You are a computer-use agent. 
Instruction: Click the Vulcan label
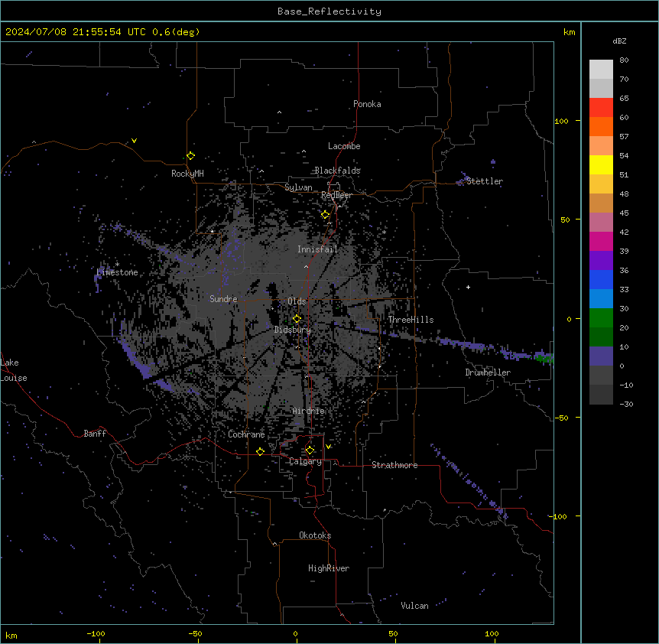[x=414, y=606]
